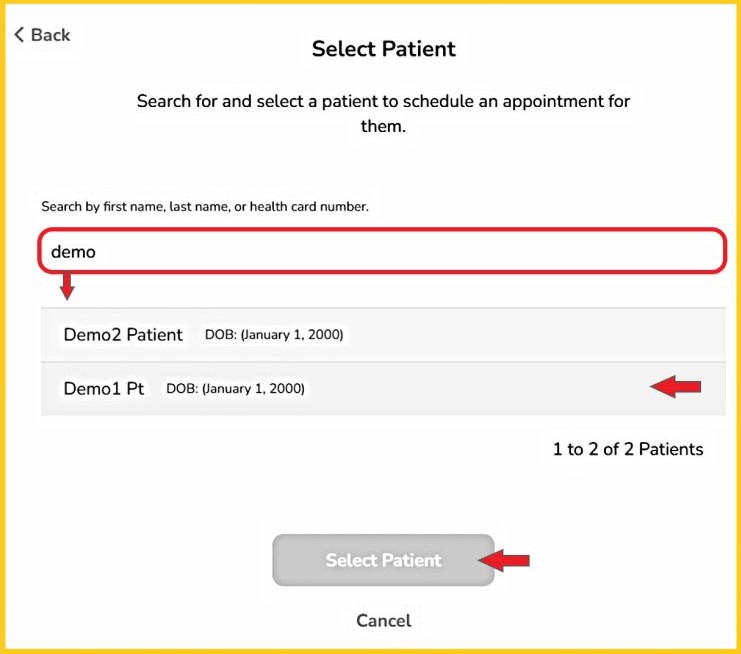Cancel the patient selection
This screenshot has height=654, width=741.
click(x=383, y=621)
